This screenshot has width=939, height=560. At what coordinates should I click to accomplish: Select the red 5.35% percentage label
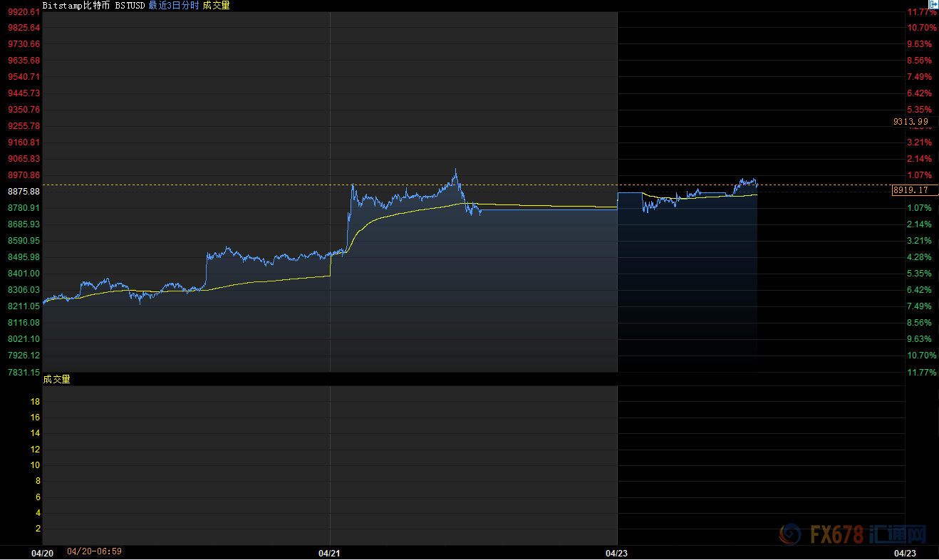920,110
